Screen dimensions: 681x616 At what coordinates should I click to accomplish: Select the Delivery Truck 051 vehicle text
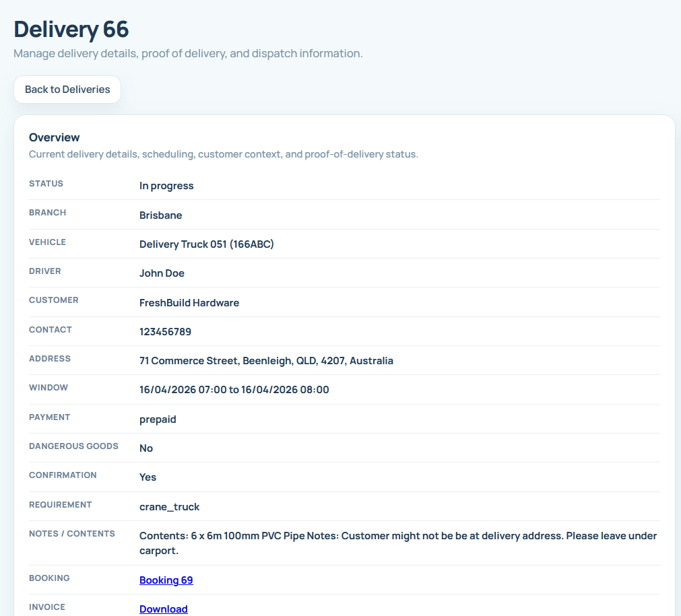pyautogui.click(x=207, y=244)
